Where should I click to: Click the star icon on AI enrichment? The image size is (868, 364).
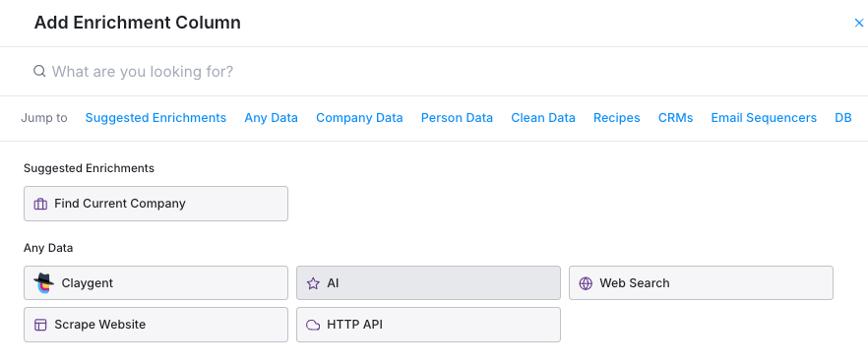313,283
